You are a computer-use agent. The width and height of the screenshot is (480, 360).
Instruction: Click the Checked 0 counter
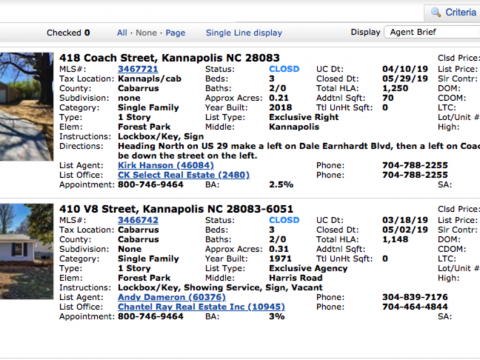[68, 33]
